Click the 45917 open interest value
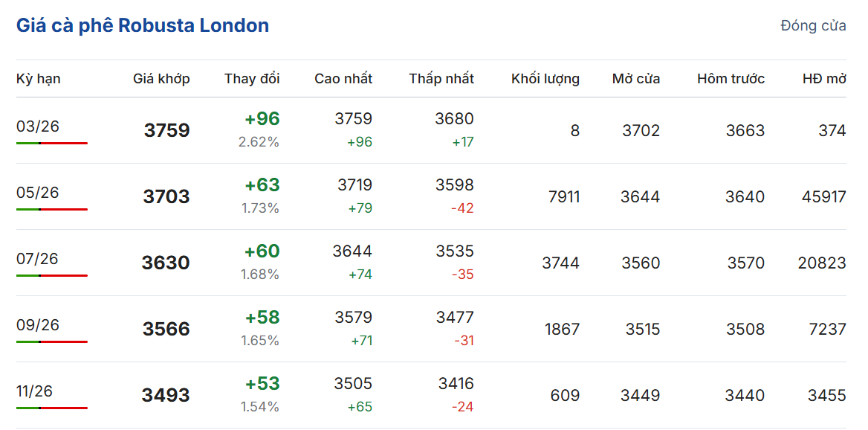This screenshot has height=430, width=868. [824, 197]
